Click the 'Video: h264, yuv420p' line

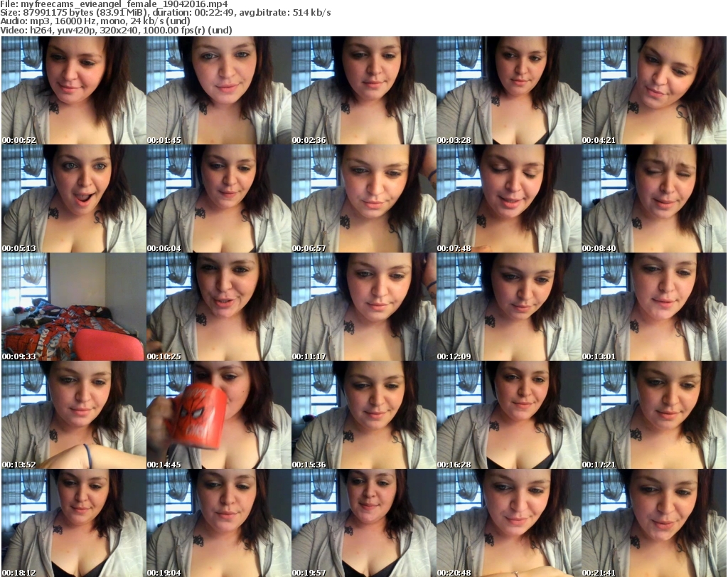(x=116, y=30)
